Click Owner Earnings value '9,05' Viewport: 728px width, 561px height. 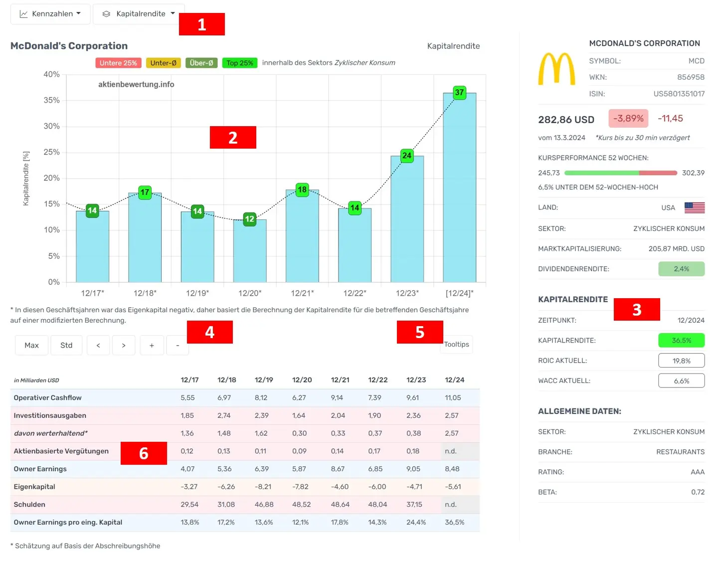pyautogui.click(x=413, y=469)
